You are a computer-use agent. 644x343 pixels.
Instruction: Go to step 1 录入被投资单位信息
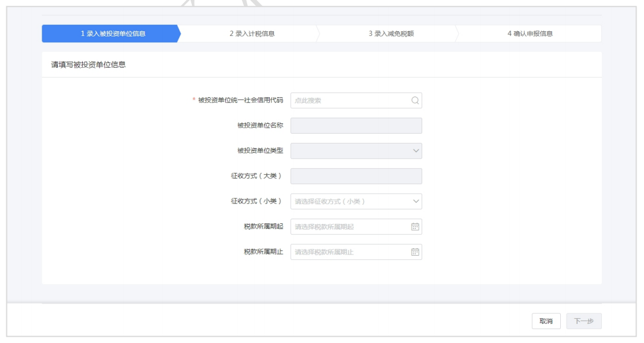point(111,34)
